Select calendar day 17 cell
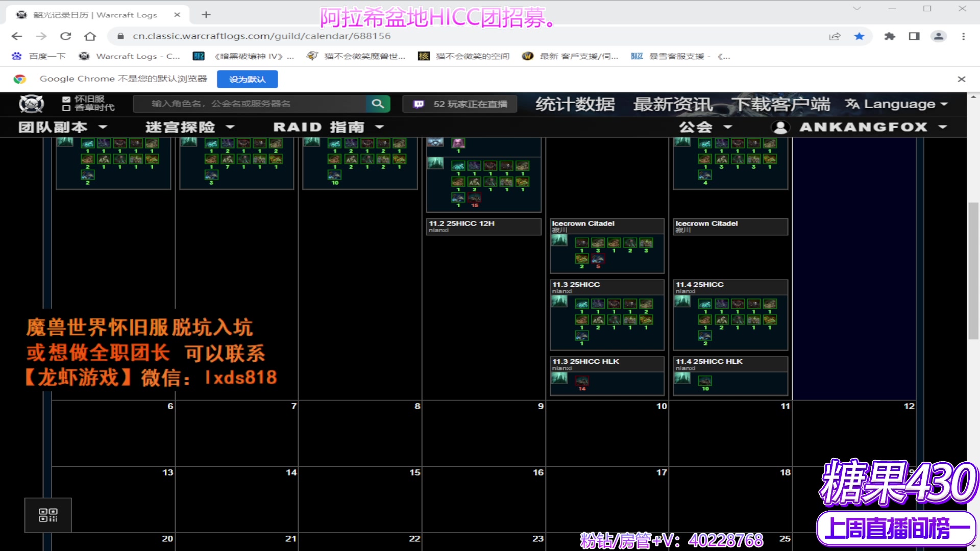The height and width of the screenshot is (551, 980). (x=607, y=499)
